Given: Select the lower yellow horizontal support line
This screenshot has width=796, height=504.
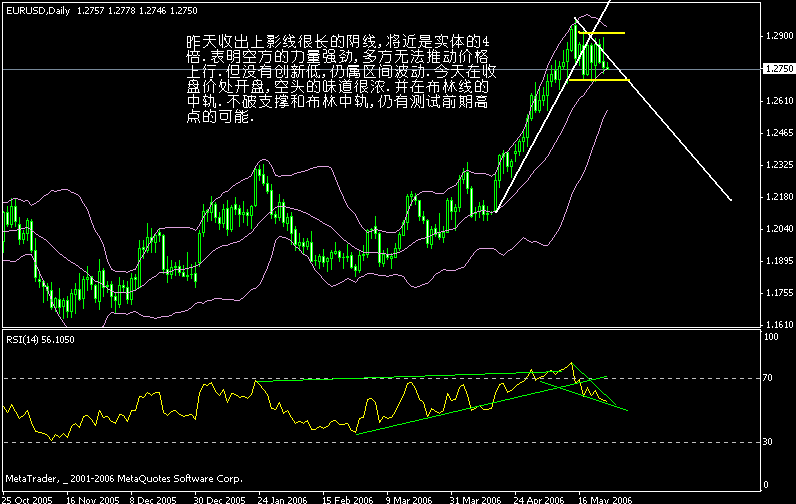Looking at the screenshot, I should click(599, 80).
